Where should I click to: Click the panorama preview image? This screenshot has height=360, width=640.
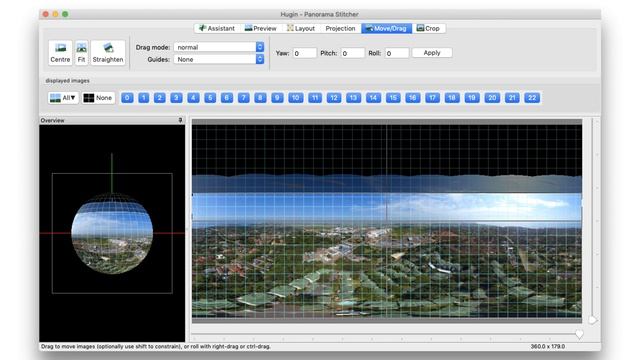[387, 220]
